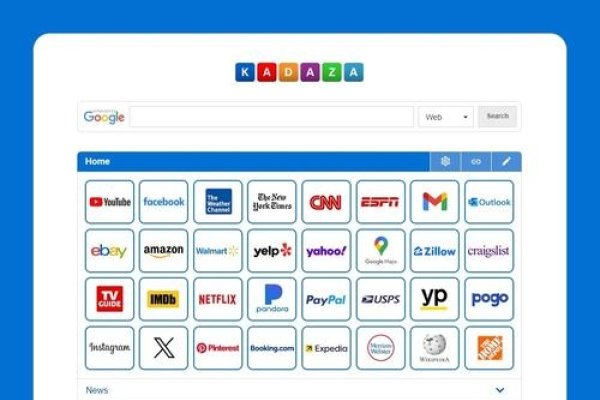Click the X (Twitter) tile
The image size is (600, 400).
[x=163, y=348]
